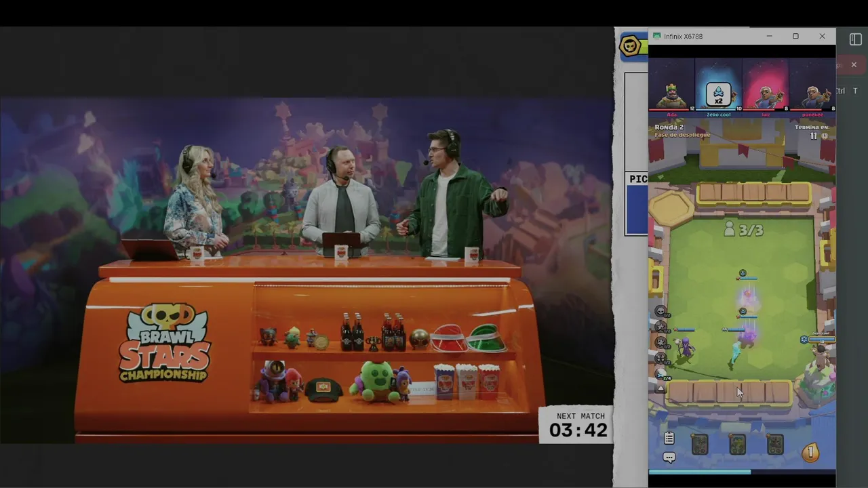Open the trait icon showing 2/4
Viewport: 868px width, 488px height.
(662, 374)
